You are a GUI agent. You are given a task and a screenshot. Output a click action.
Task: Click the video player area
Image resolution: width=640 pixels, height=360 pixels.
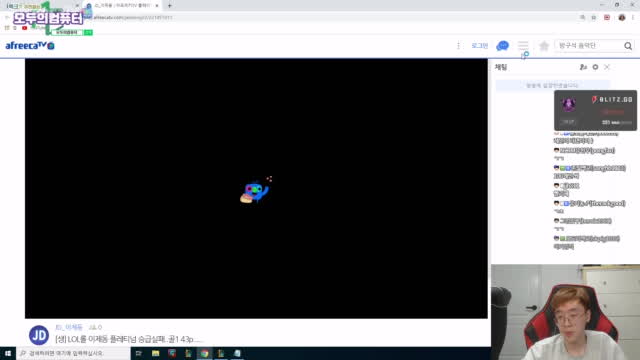256,189
